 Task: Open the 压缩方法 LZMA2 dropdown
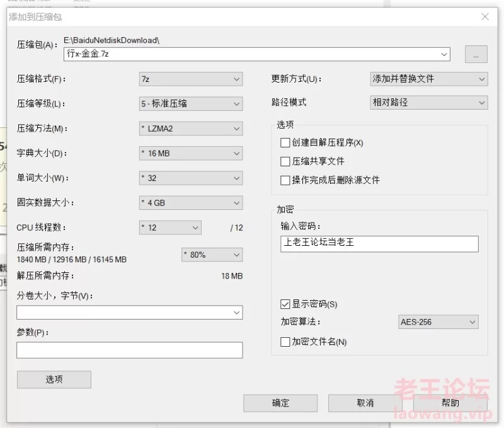pyautogui.click(x=191, y=129)
